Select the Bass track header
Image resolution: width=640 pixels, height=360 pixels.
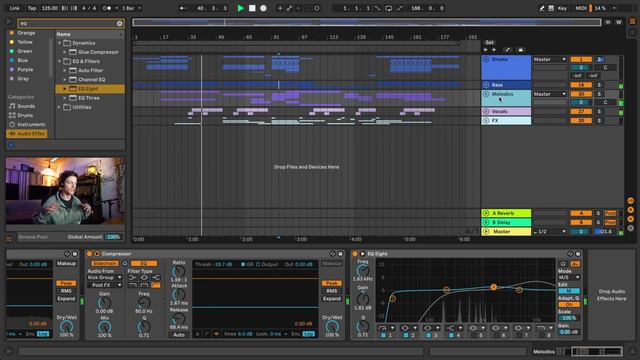(506, 85)
